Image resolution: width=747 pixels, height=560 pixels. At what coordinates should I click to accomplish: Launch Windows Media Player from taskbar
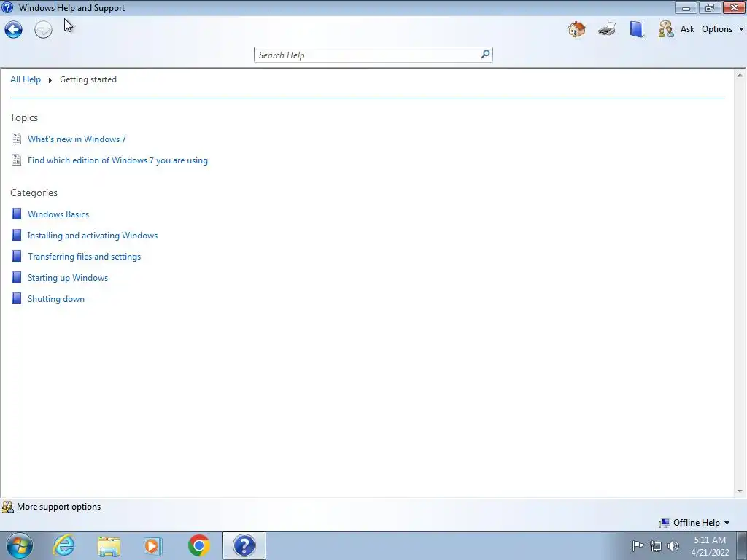(x=153, y=545)
